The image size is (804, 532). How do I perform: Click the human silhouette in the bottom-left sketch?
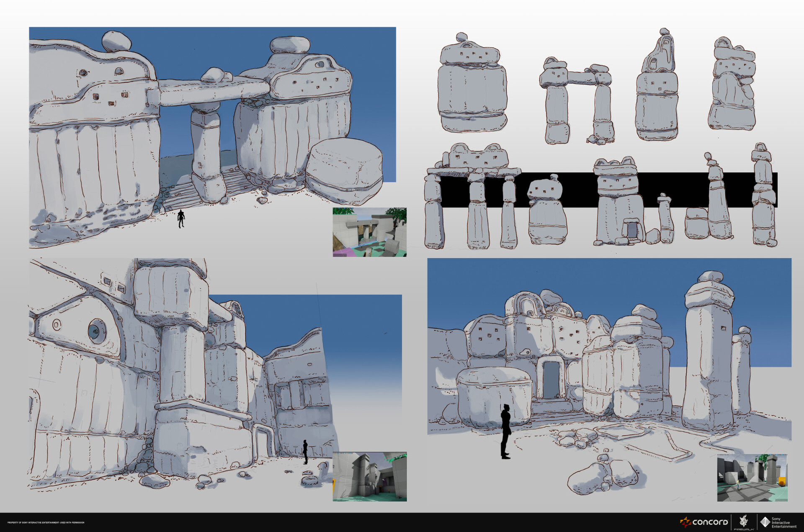coord(305,452)
